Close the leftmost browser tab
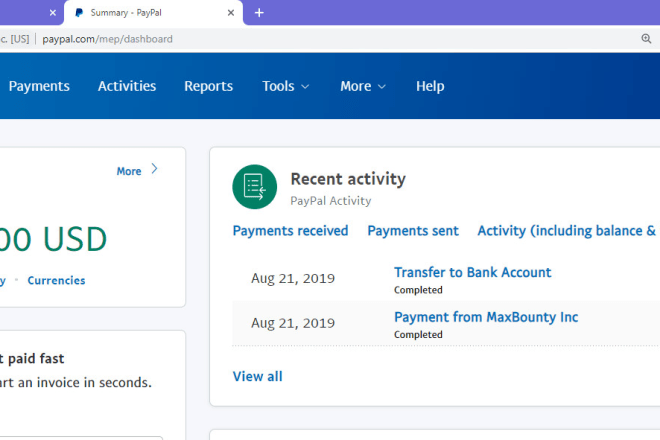This screenshot has height=440, width=660. (x=53, y=13)
